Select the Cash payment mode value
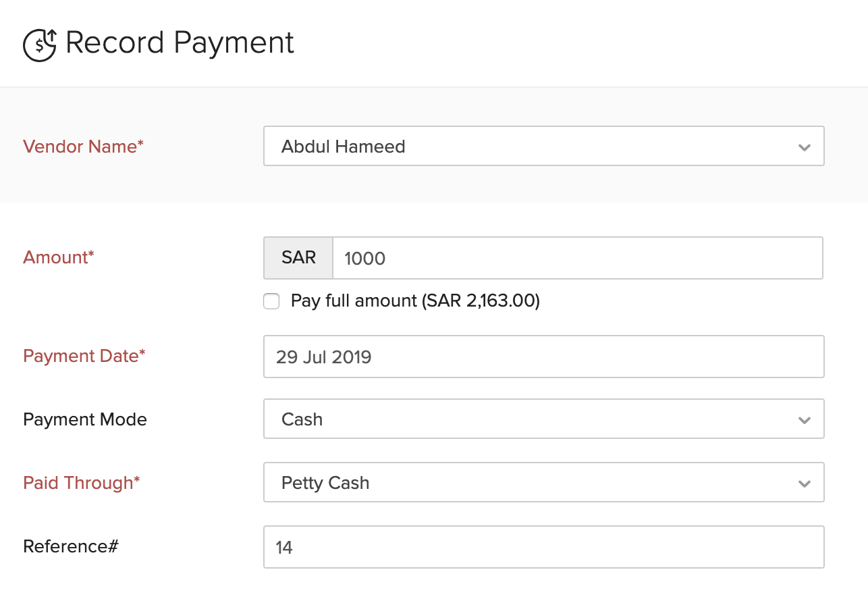868x601 pixels. coord(302,419)
